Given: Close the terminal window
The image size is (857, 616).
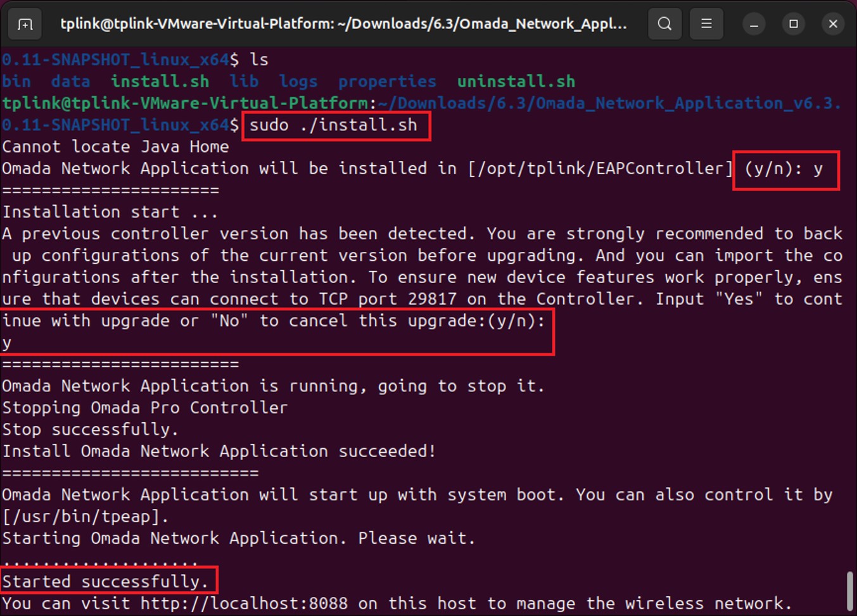Looking at the screenshot, I should pyautogui.click(x=833, y=24).
